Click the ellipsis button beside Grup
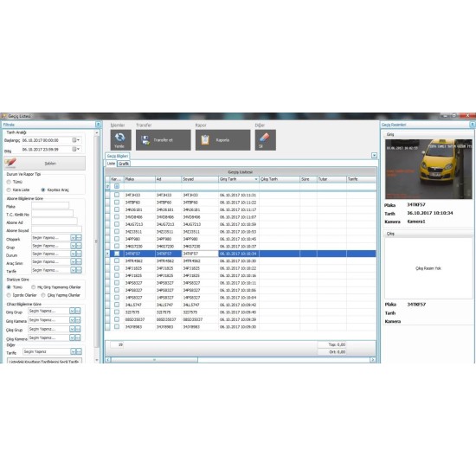The height and width of the screenshot is (476, 476). pyautogui.click(x=79, y=246)
